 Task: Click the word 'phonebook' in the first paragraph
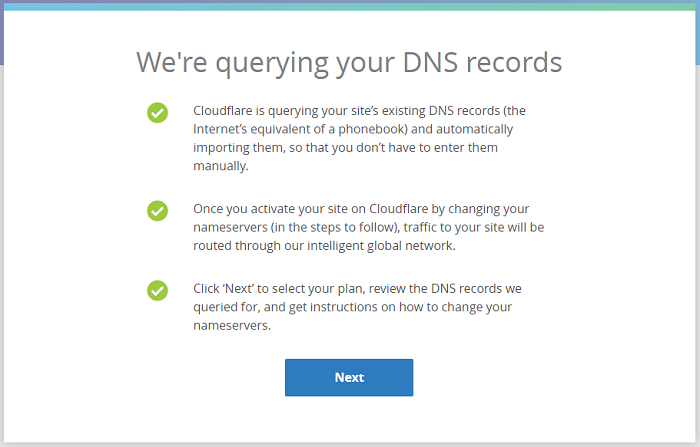(371, 129)
